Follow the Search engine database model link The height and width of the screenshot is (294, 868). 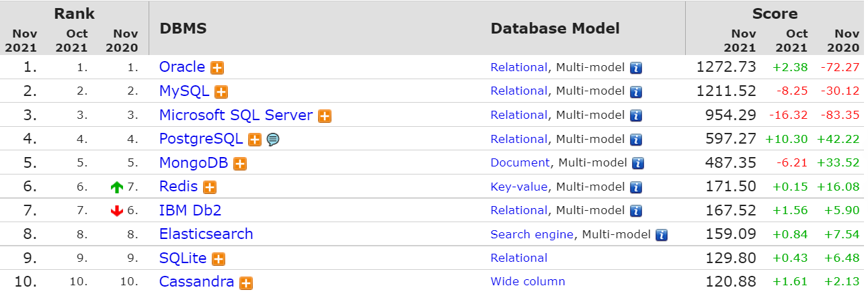(532, 234)
